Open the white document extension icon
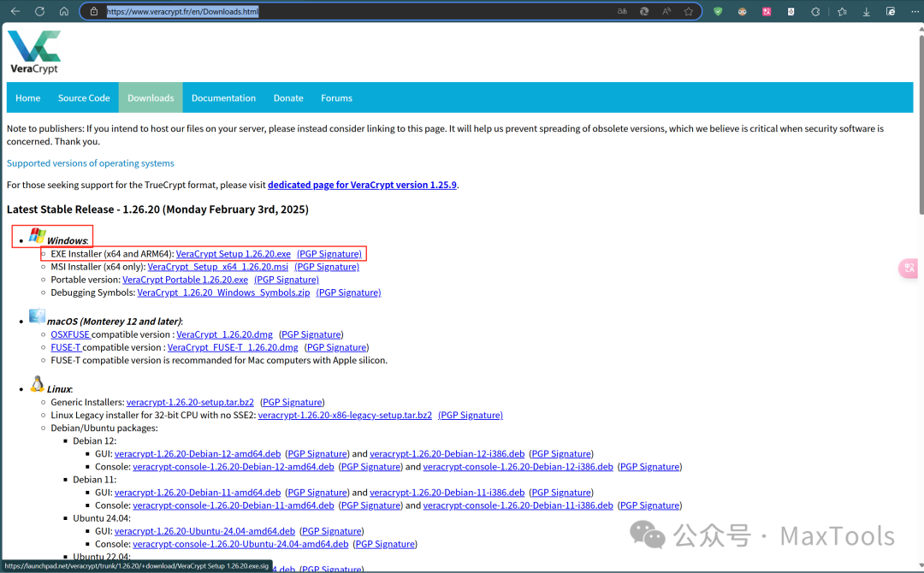924x573 pixels. [x=791, y=11]
